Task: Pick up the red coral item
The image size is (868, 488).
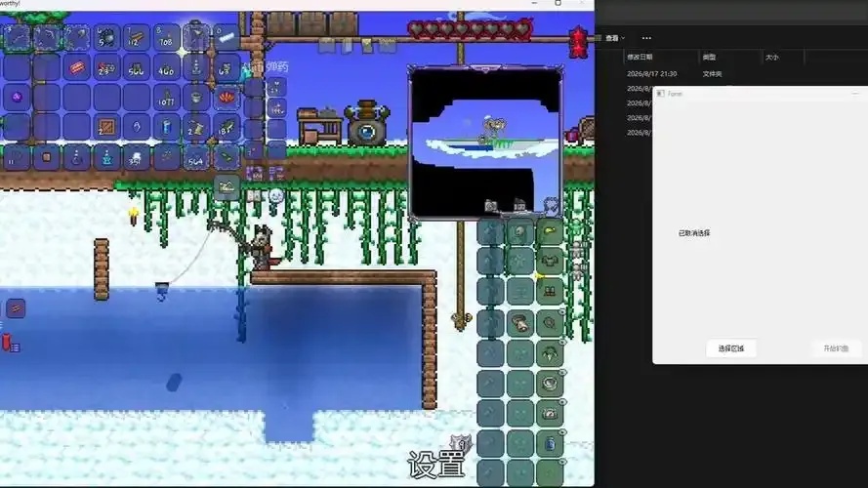Action: (226, 98)
